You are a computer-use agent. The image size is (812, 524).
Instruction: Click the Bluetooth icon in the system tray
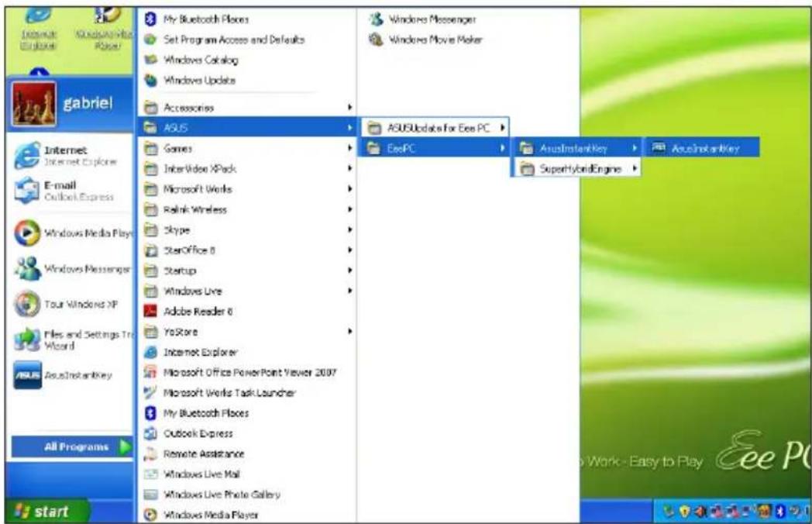(x=780, y=512)
